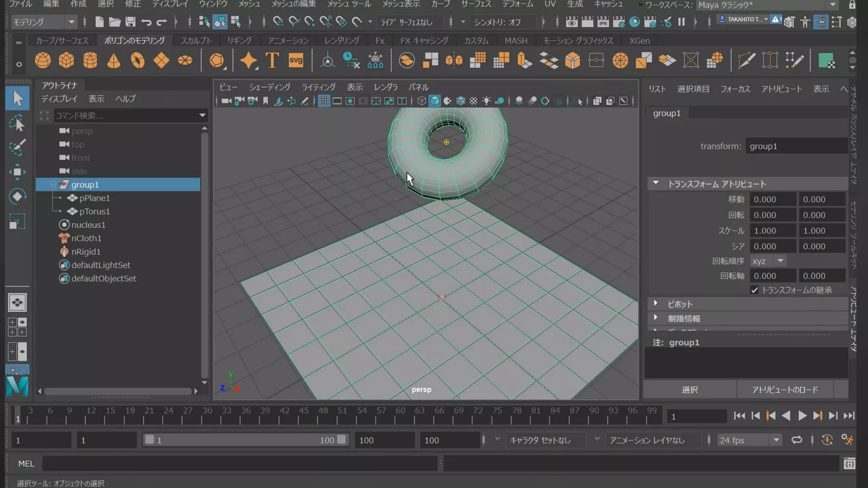Switch to the リギング shelf tab

239,41
